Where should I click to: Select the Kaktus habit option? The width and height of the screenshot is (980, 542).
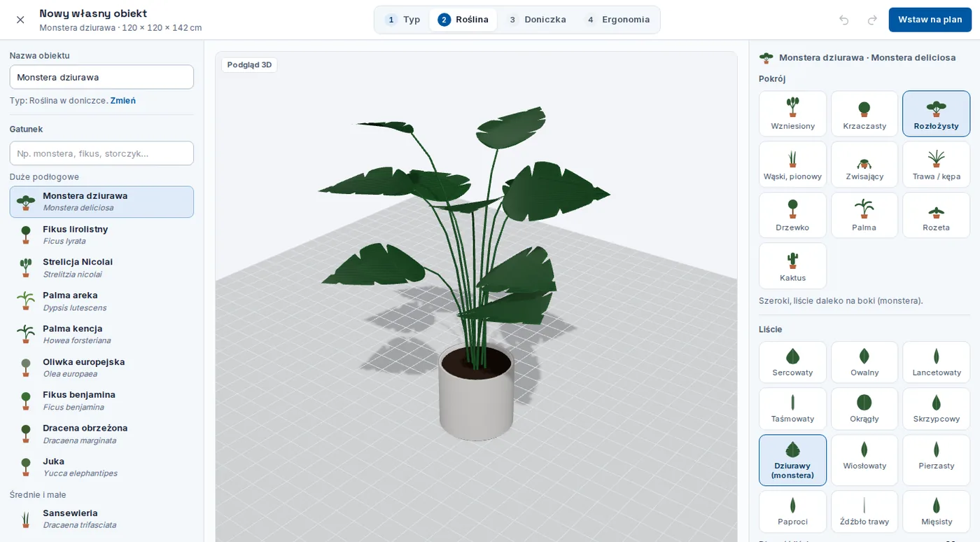coord(792,266)
